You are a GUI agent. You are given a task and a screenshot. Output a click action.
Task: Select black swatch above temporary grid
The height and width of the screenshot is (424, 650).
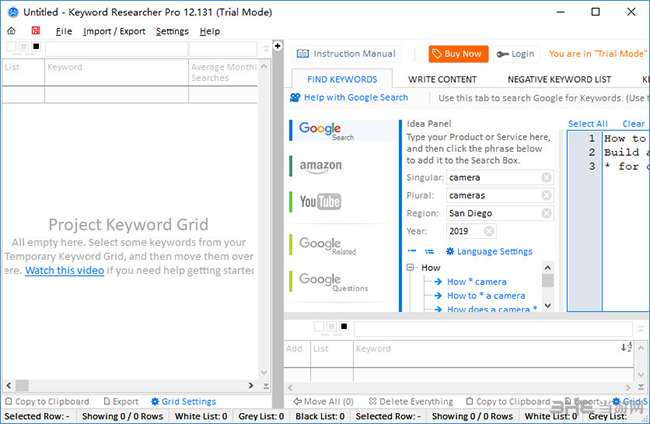pos(344,327)
